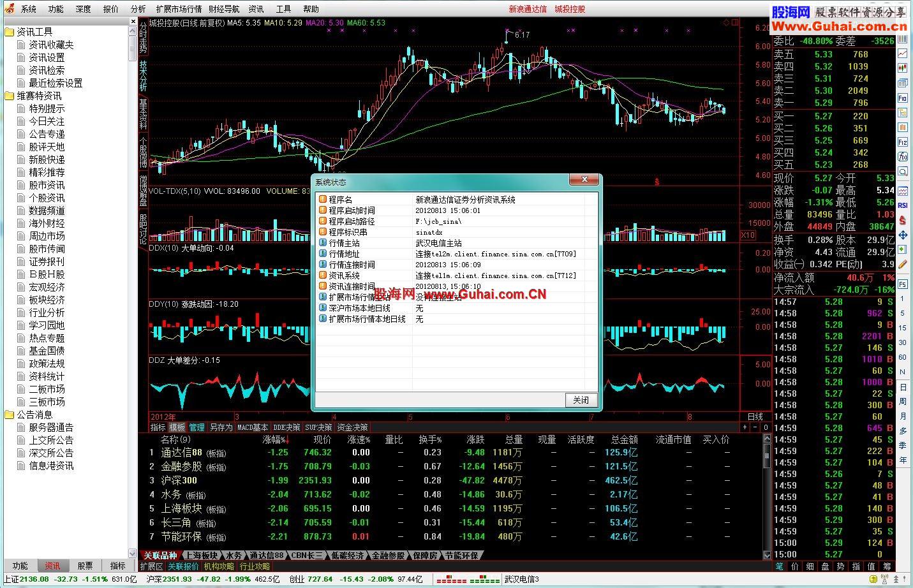The height and width of the screenshot is (588, 913).
Task: Select the 30 minute period
Action: tap(903, 342)
